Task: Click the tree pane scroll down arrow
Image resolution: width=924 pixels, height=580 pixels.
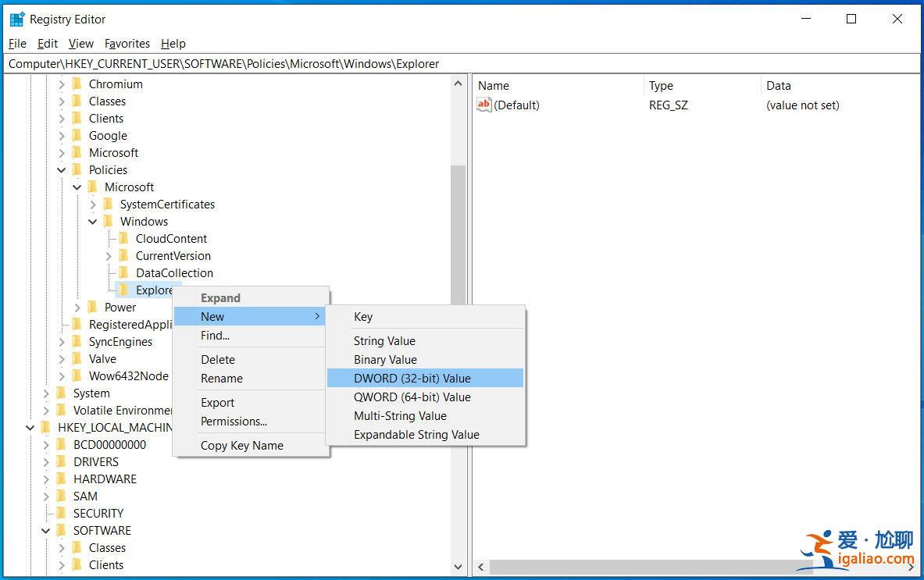Action: pos(458,567)
